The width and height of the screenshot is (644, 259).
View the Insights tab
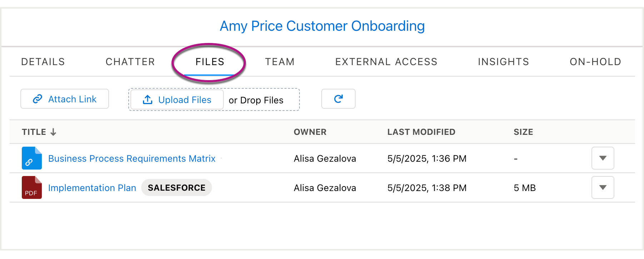coord(504,62)
